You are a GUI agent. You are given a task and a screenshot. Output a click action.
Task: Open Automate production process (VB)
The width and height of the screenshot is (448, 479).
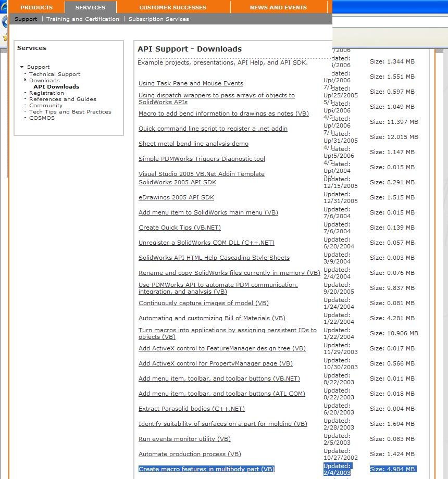190,454
